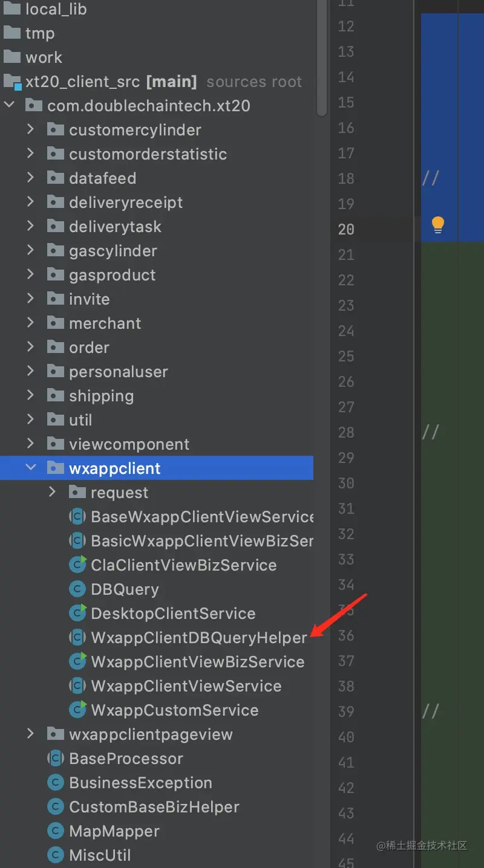Click the WxappCustomService class icon
The image size is (484, 868).
pos(77,710)
